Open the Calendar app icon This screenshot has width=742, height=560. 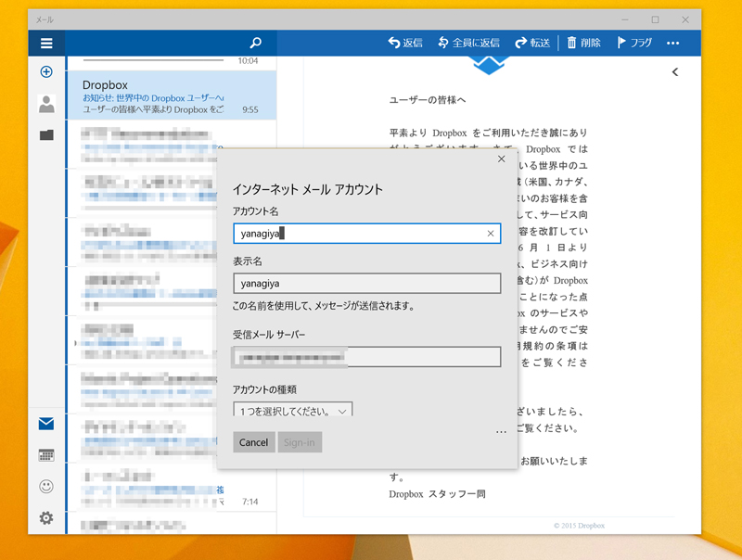tap(46, 455)
